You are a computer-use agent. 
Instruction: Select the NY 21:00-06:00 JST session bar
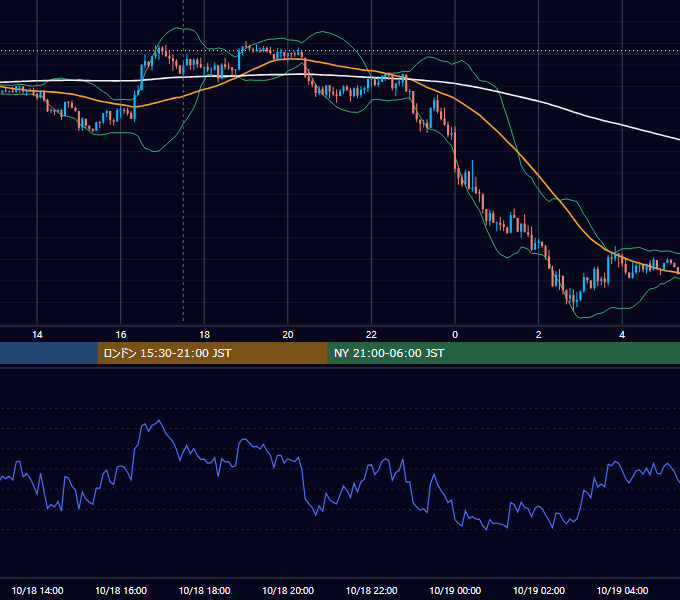tap(503, 353)
